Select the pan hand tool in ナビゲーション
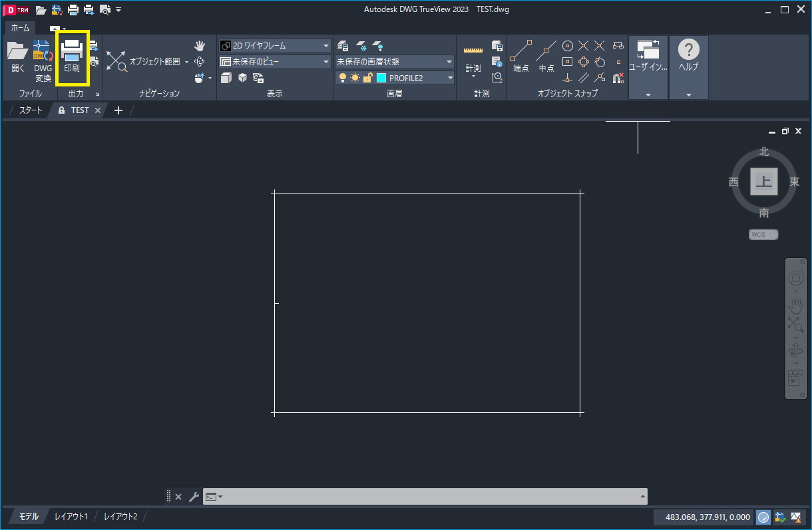Image resolution: width=812 pixels, height=530 pixels. tap(200, 46)
